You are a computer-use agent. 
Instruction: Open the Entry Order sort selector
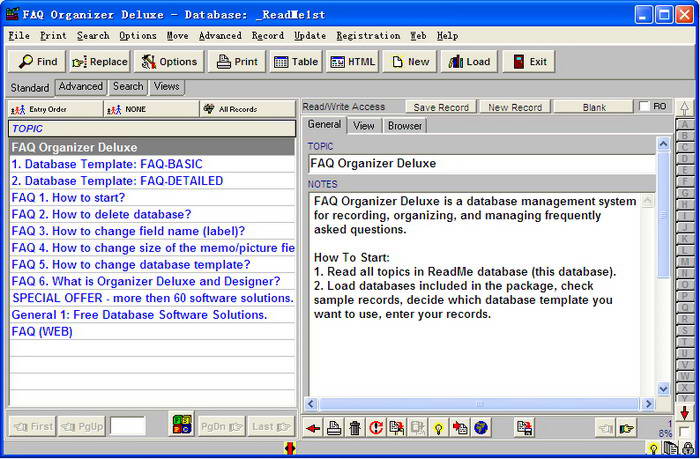point(55,109)
